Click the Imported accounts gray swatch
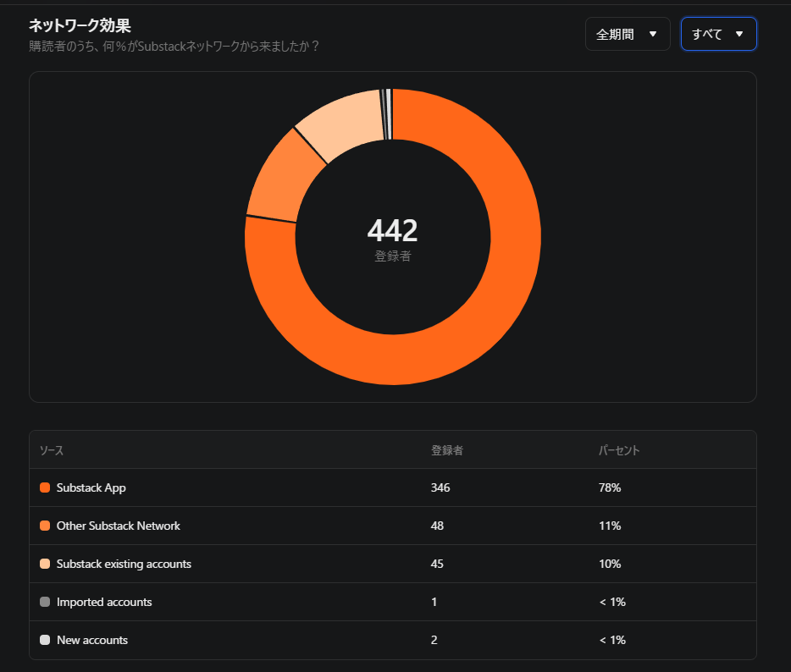Image resolution: width=791 pixels, height=672 pixels. 45,602
